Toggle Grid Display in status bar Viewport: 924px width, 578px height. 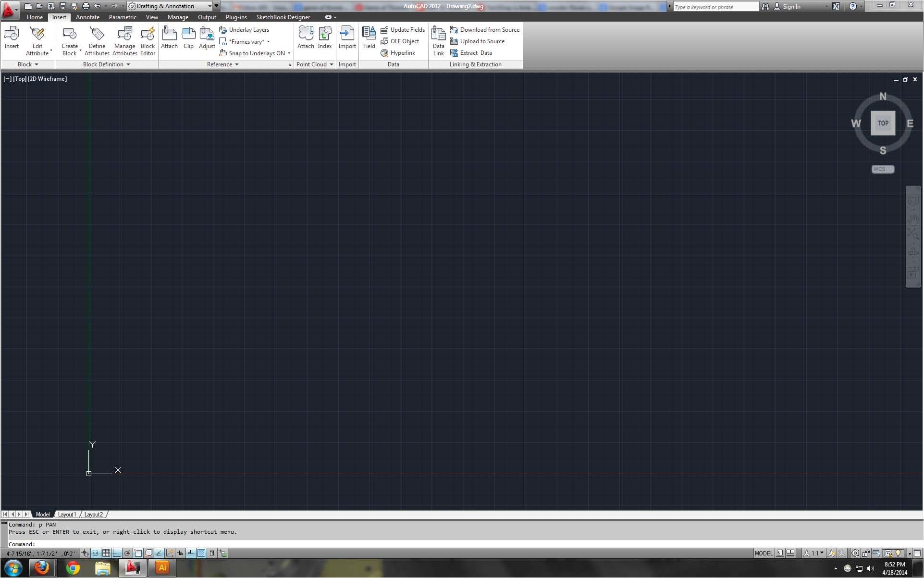pos(106,553)
